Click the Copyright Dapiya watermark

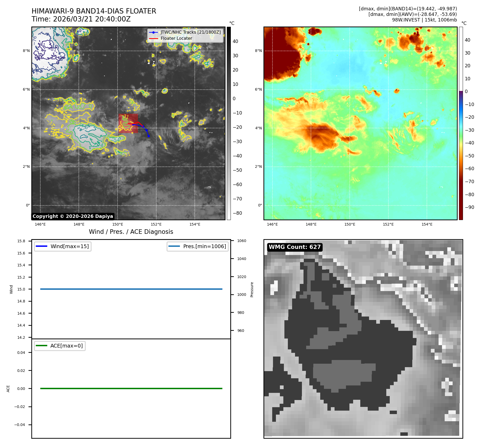[x=73, y=216]
